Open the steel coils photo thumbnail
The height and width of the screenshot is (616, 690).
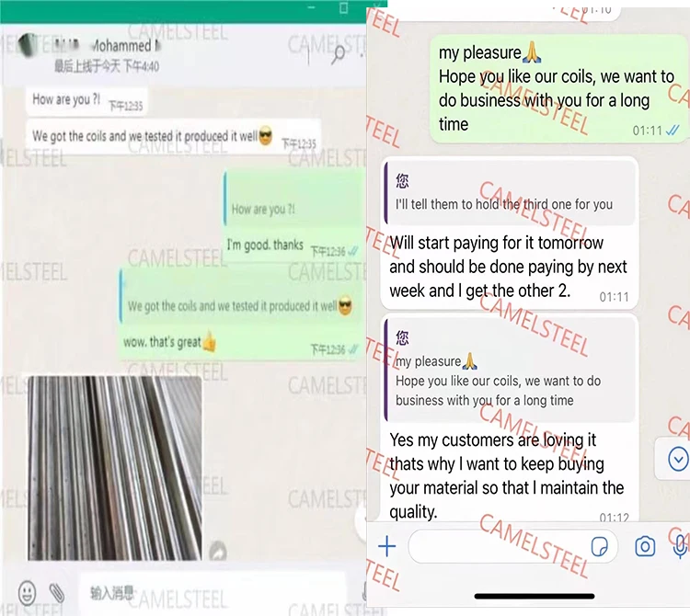coord(114,468)
